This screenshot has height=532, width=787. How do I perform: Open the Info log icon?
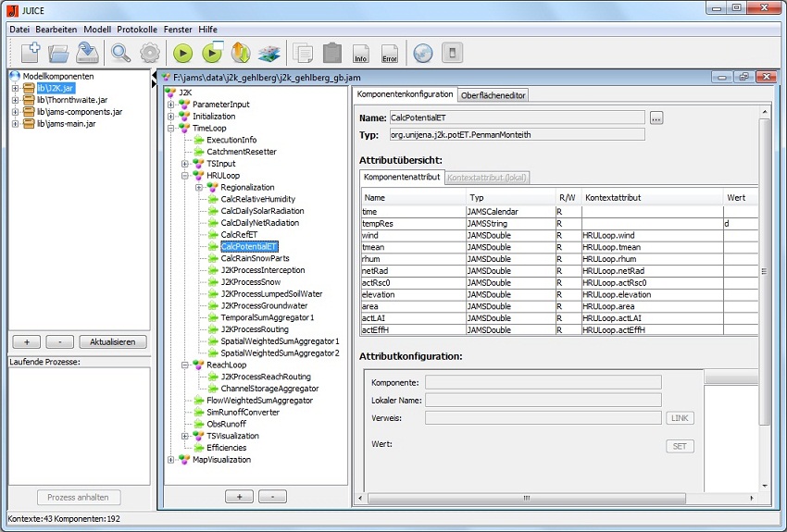(361, 54)
